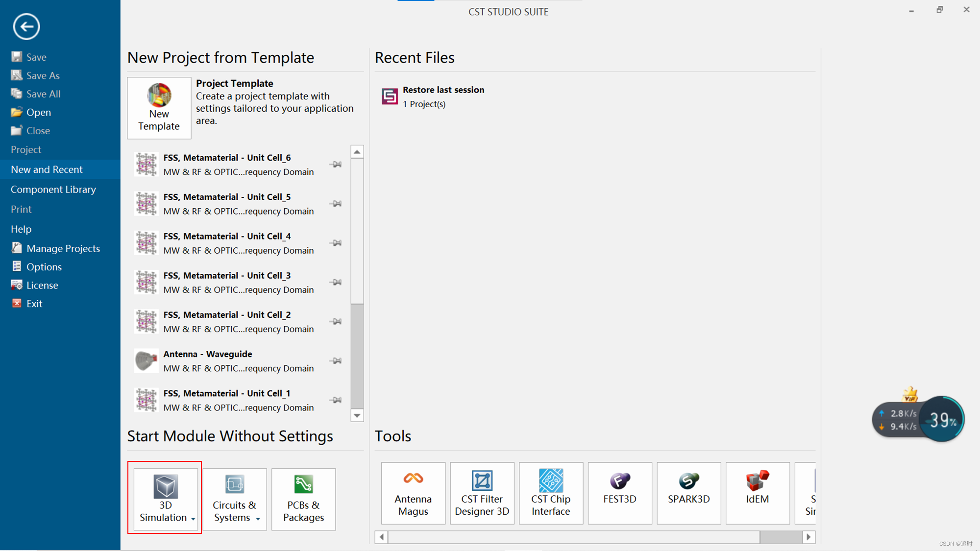This screenshot has width=980, height=551.
Task: Toggle pin for Unit Cell_3 template
Action: click(336, 282)
